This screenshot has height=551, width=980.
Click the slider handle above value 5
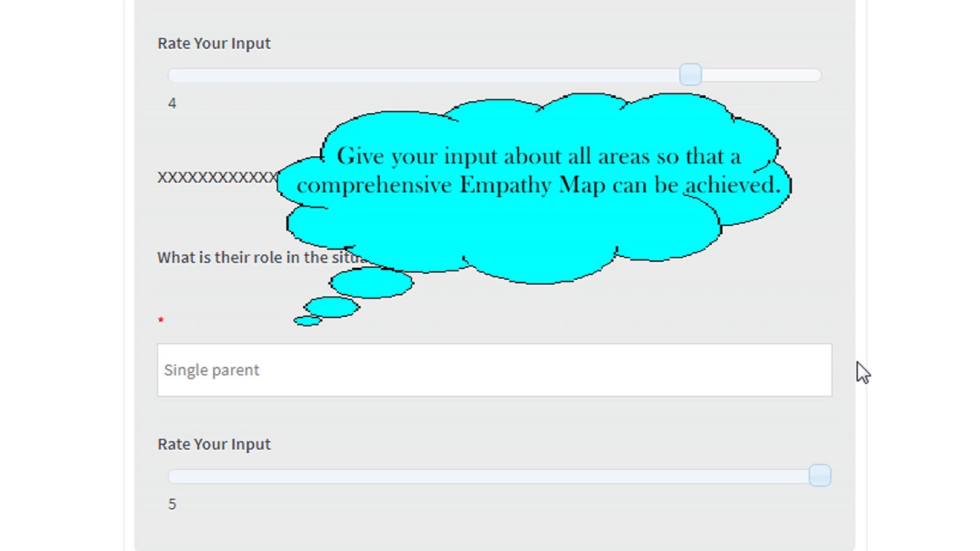click(x=819, y=475)
